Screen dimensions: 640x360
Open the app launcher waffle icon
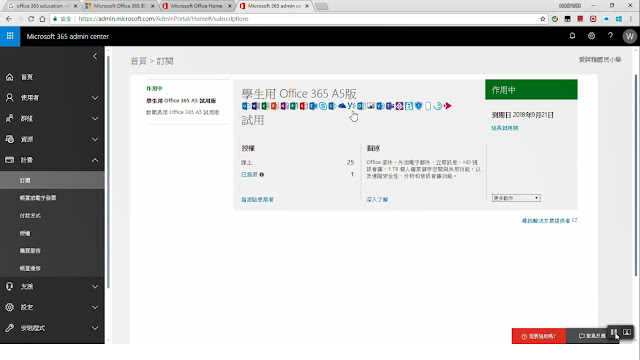click(10, 36)
